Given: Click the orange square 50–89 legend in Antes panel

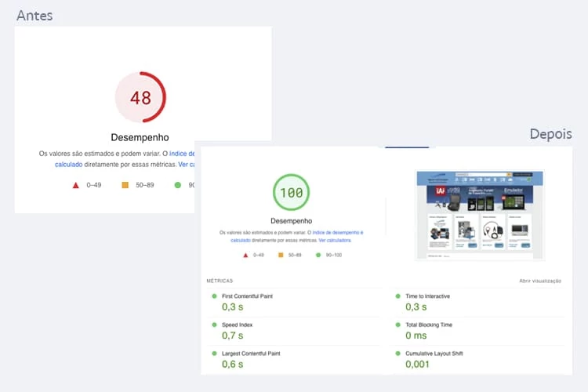Looking at the screenshot, I should click(x=125, y=185).
